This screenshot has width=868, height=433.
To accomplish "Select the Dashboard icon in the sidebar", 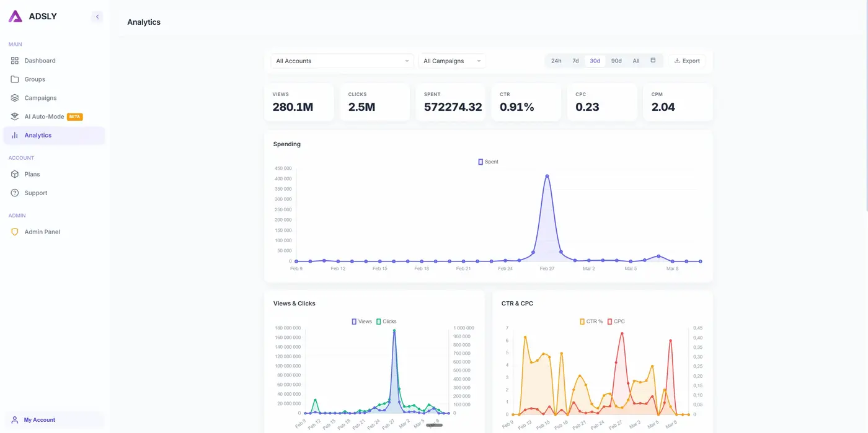I will click(15, 60).
